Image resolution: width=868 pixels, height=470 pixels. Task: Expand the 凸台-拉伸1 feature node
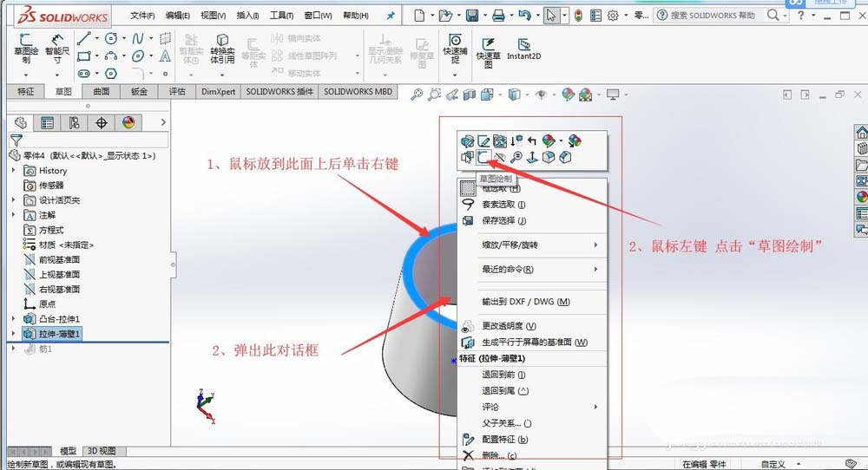(x=14, y=318)
